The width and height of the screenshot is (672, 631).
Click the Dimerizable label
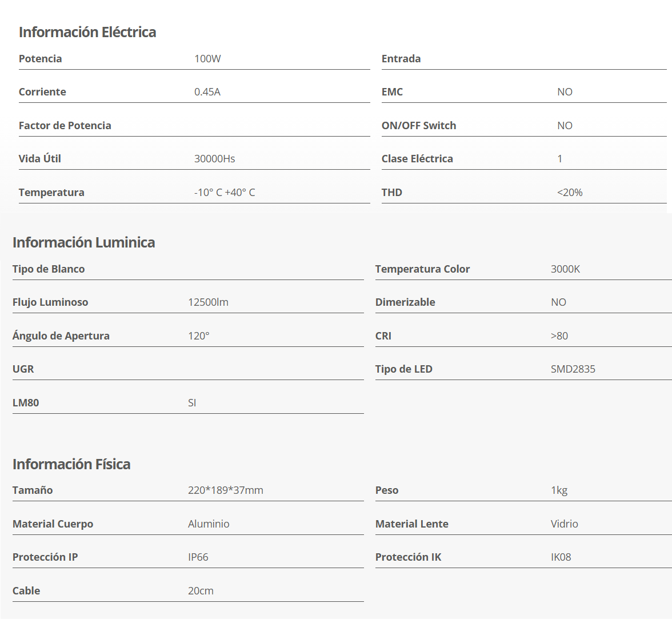[x=405, y=302]
